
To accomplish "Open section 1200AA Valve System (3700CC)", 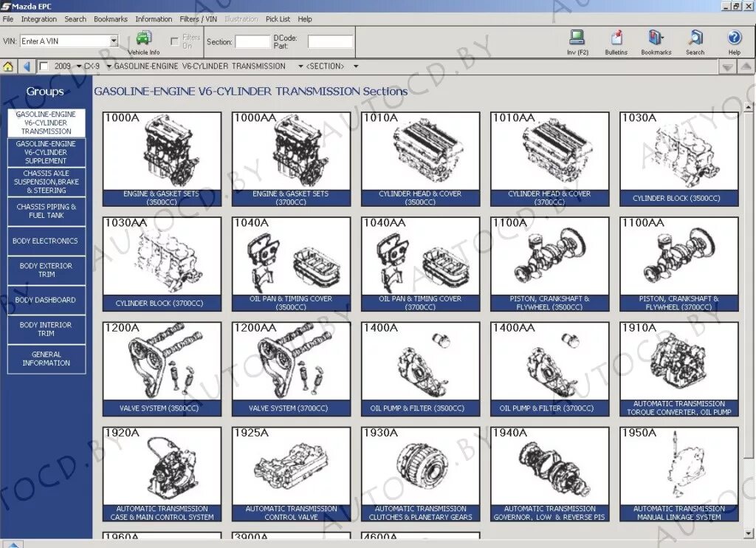I will tap(291, 369).
